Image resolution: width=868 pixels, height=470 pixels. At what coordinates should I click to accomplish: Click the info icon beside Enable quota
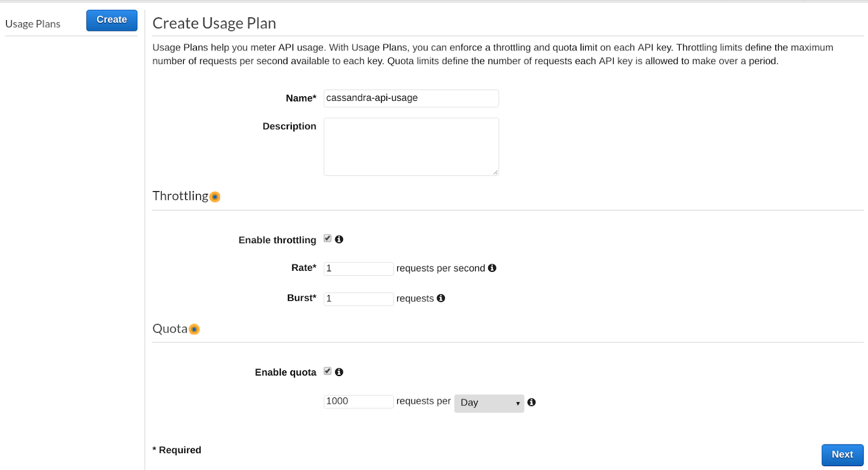click(339, 372)
